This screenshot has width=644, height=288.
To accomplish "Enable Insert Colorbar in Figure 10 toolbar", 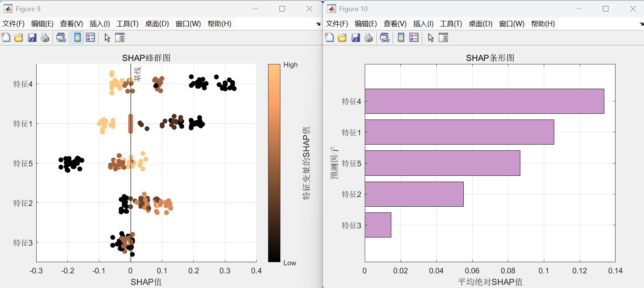I will pos(401,37).
